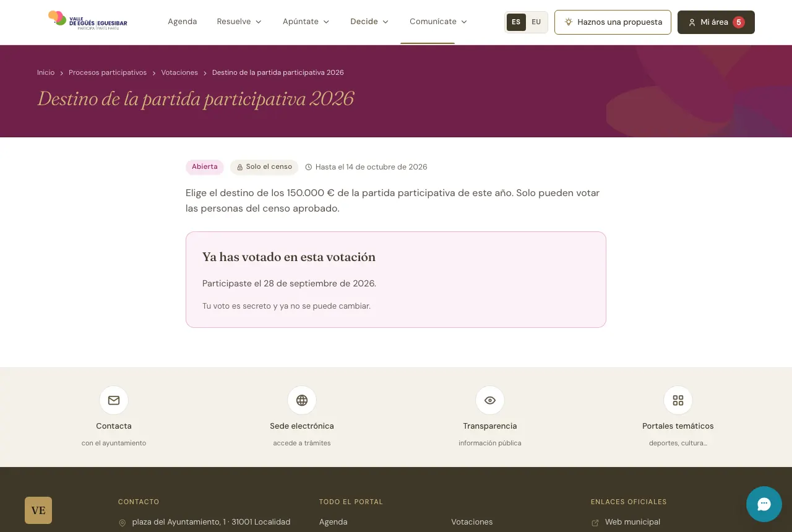Switch language to ES

516,22
